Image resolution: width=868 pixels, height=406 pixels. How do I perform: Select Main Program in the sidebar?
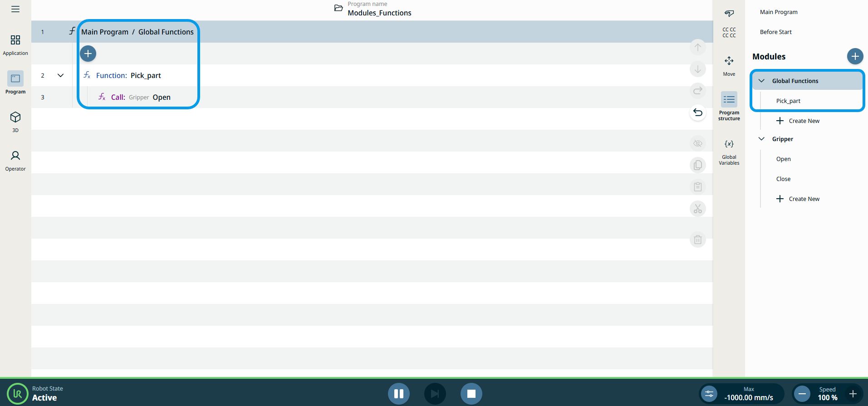[x=778, y=12]
